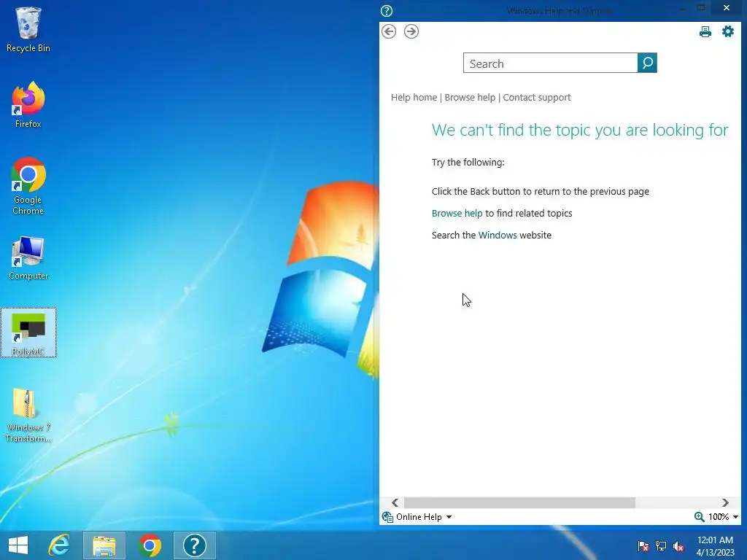Open Help options gear icon
Viewport: 747px width, 560px height.
point(728,31)
